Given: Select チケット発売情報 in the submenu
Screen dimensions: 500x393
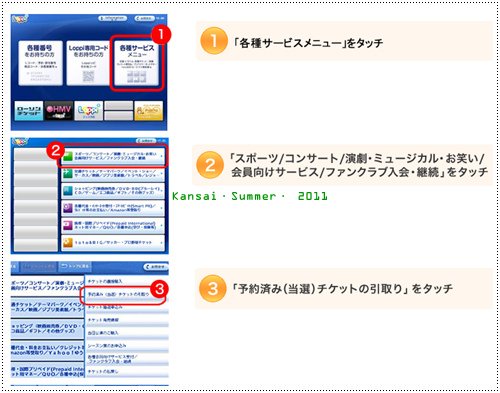Looking at the screenshot, I should pyautogui.click(x=127, y=320).
